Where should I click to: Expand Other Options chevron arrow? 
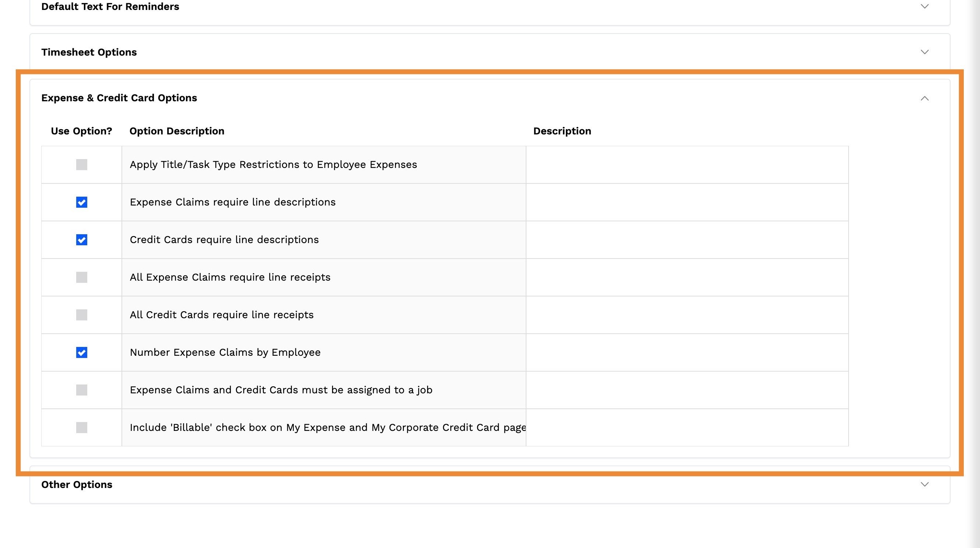[x=924, y=484]
